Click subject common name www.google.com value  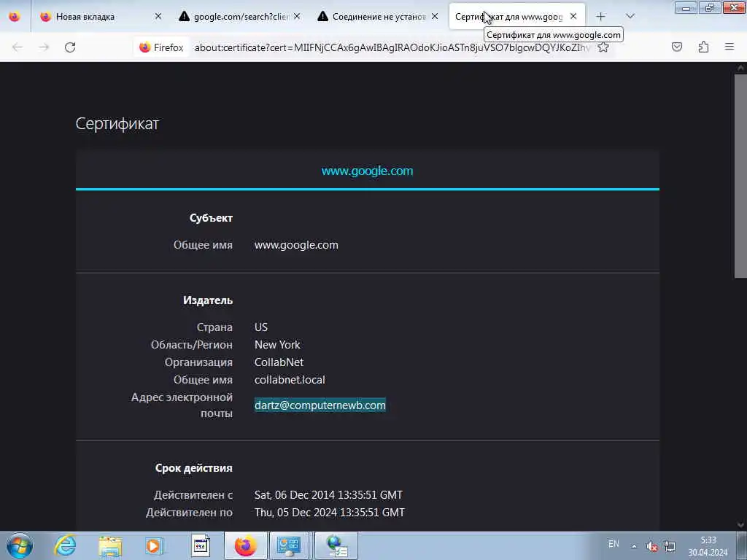click(x=296, y=245)
